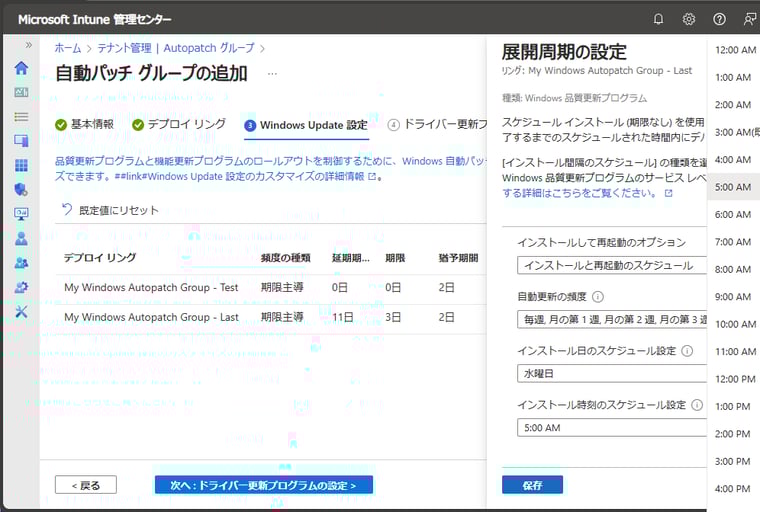Click 既定値にリセット reset button
This screenshot has height=512, width=760.
pos(110,210)
